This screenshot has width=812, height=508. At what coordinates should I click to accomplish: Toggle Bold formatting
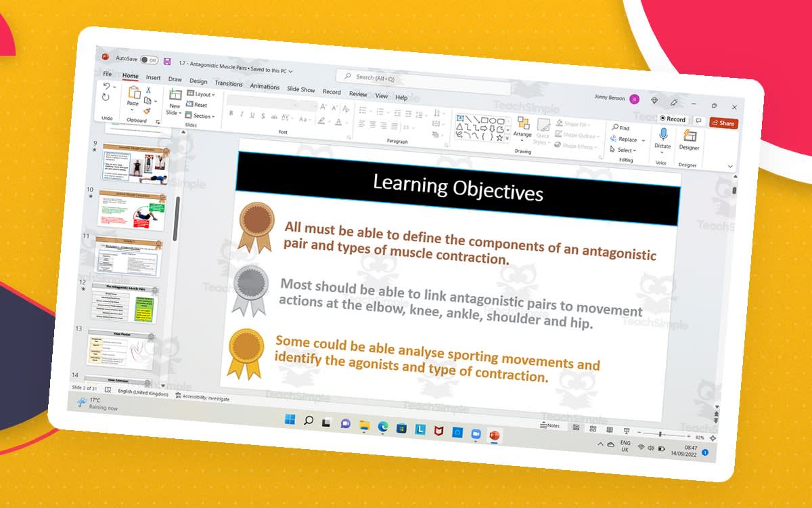click(231, 114)
